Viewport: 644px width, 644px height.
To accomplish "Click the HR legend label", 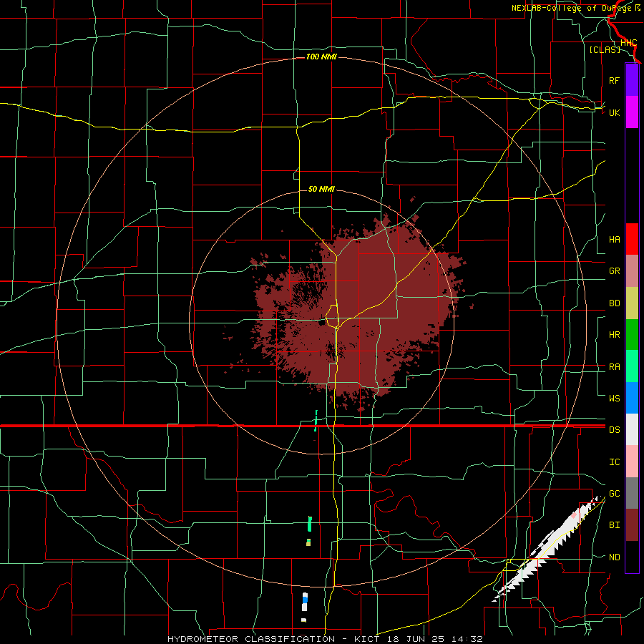I will coord(615,335).
